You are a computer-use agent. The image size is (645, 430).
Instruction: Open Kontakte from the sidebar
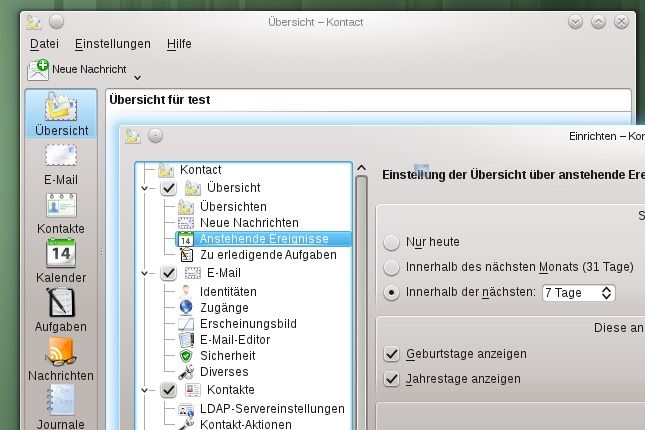click(61, 214)
